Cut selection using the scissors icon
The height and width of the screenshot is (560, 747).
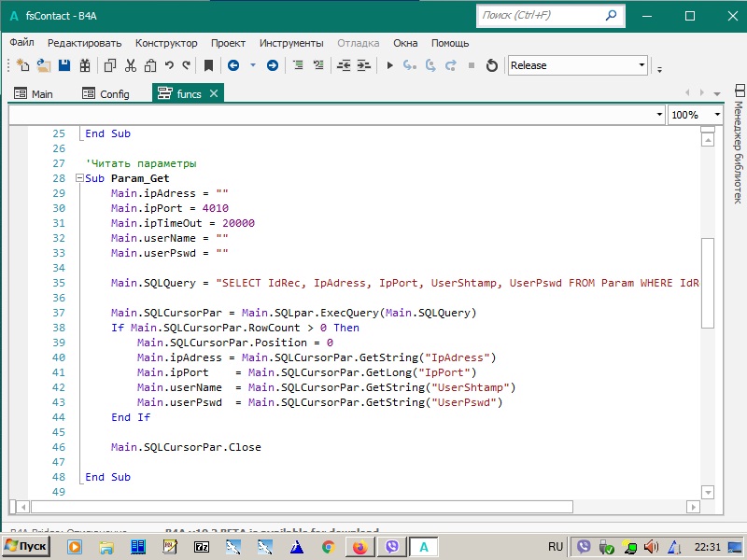[x=130, y=65]
